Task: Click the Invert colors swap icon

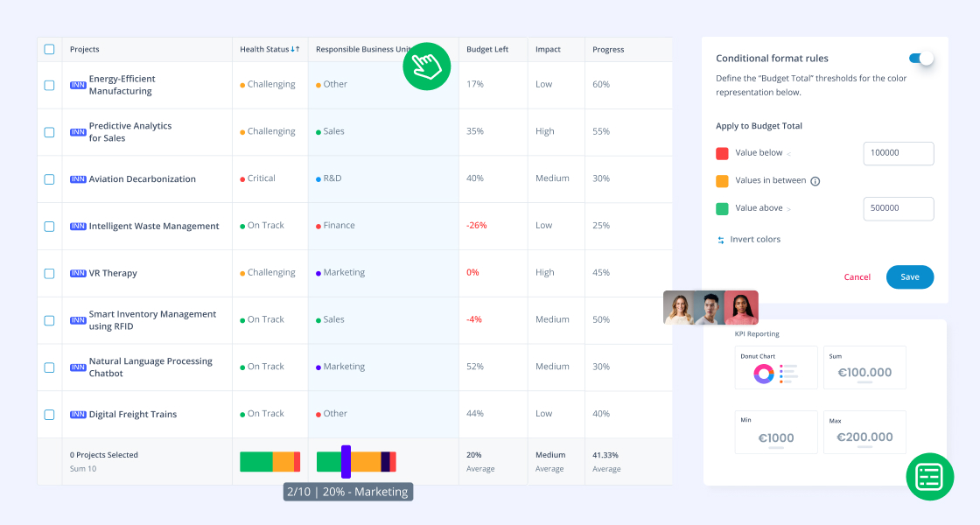Action: (721, 240)
